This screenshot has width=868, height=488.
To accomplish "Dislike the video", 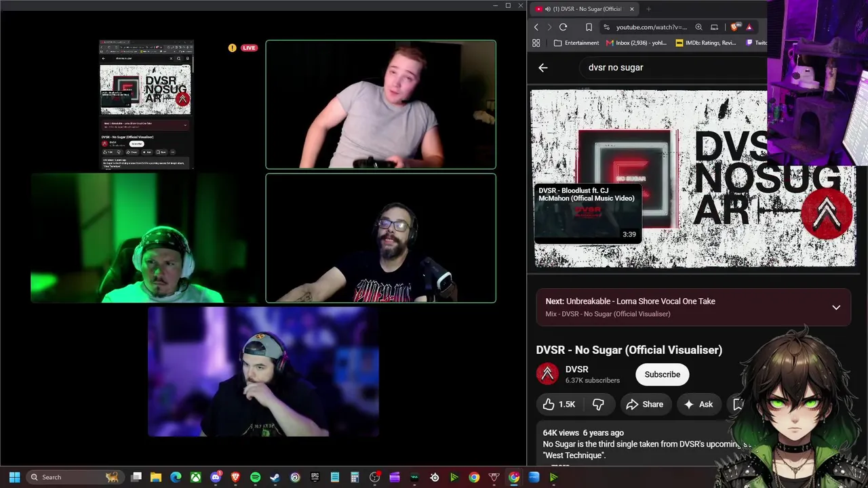I will point(598,405).
